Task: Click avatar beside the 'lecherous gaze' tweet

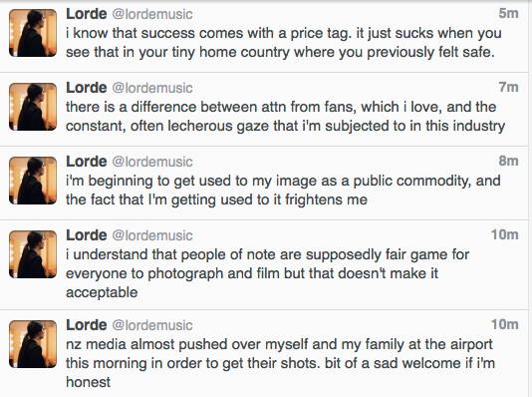Action: tap(33, 107)
